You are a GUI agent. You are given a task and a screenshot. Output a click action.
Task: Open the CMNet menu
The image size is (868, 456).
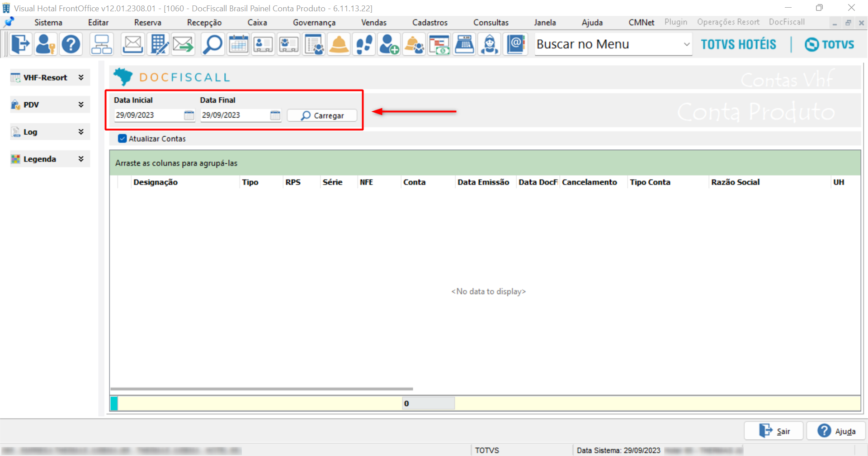(x=641, y=22)
